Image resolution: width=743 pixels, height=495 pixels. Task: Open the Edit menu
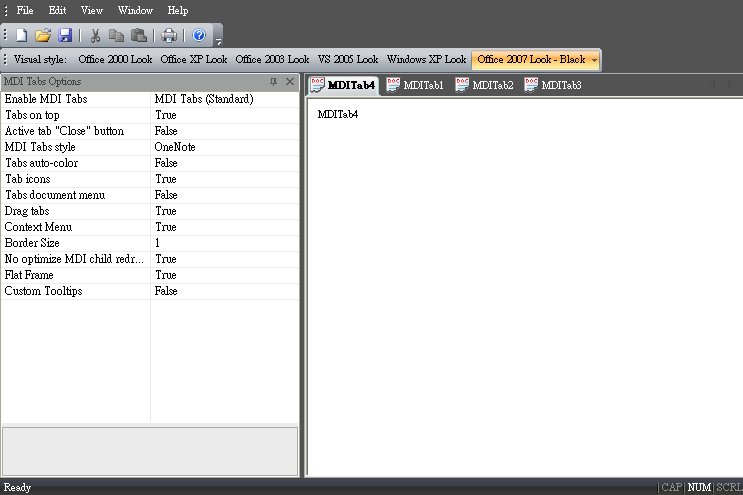[x=57, y=10]
